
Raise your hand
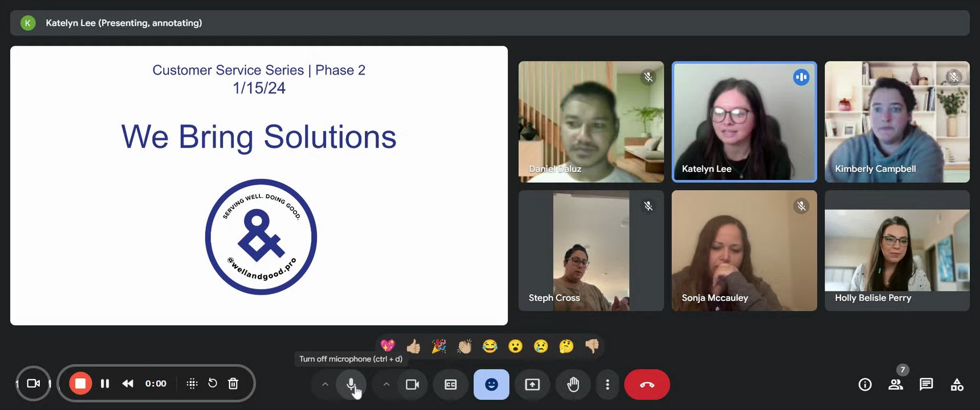pyautogui.click(x=573, y=385)
